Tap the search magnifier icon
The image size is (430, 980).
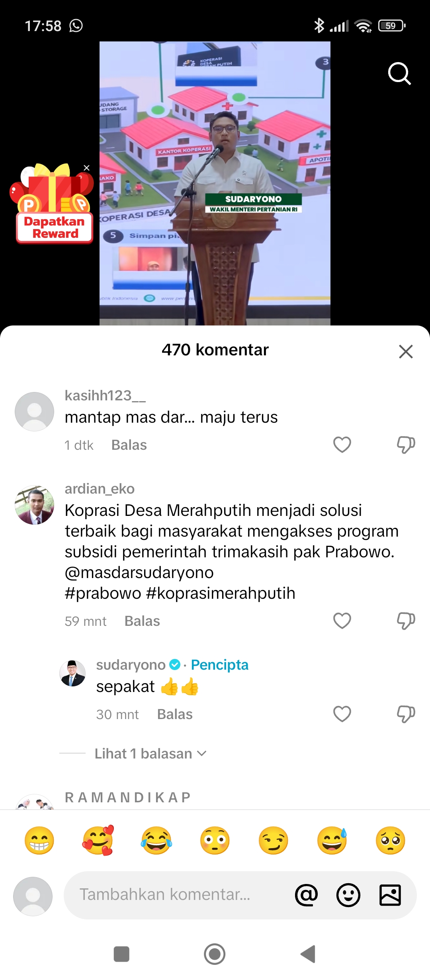coord(399,73)
